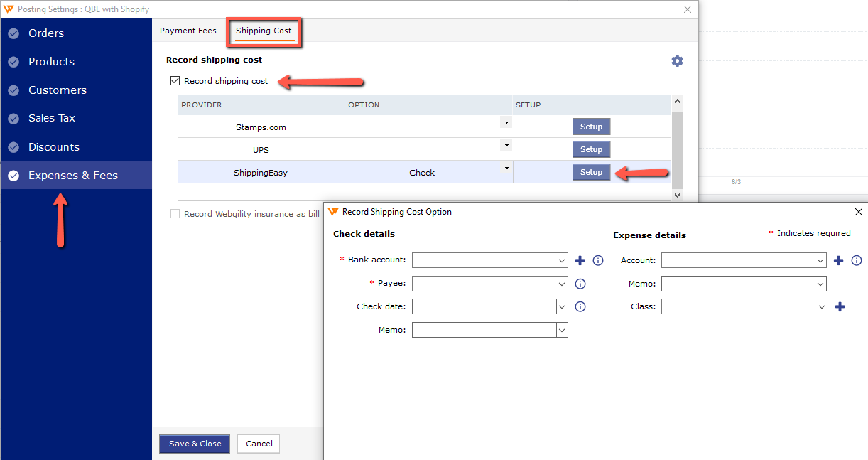Open the Discounts section
The image size is (868, 460).
[76, 147]
